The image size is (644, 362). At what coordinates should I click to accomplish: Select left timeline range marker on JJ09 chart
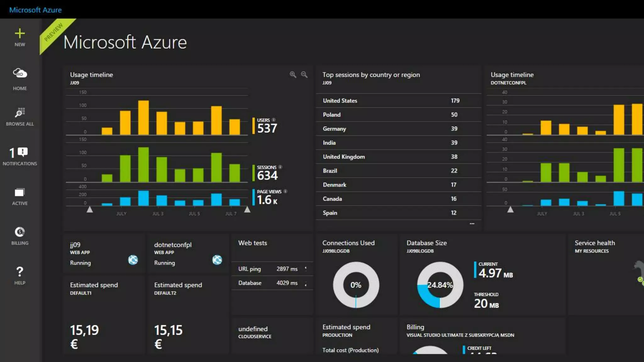pyautogui.click(x=90, y=209)
